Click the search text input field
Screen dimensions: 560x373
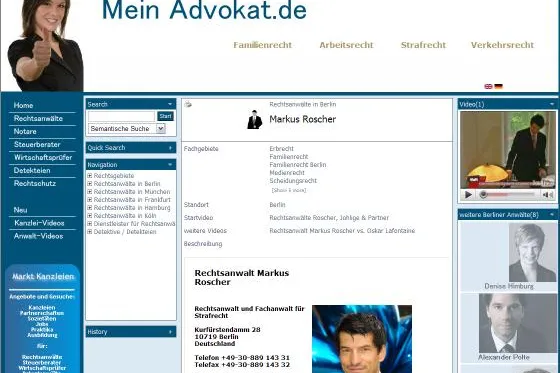121,116
